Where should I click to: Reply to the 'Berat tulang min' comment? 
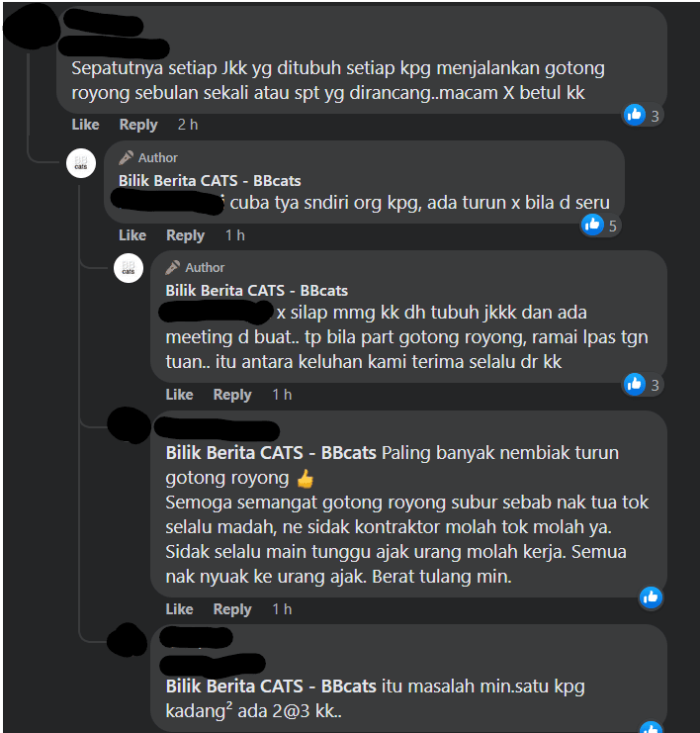tap(232, 609)
